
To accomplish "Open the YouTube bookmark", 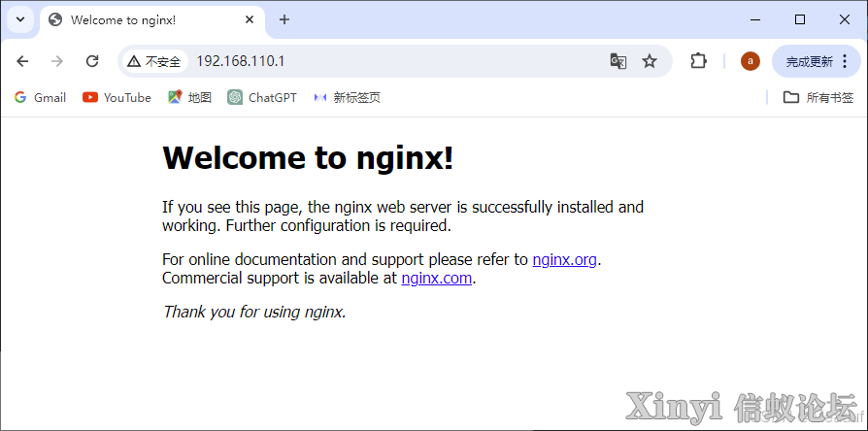I will (x=117, y=98).
